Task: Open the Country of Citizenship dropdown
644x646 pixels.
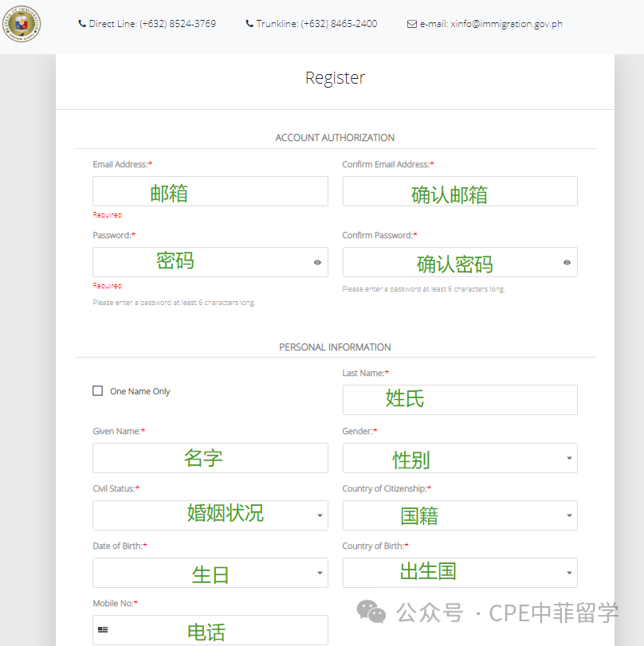Action: pyautogui.click(x=460, y=515)
